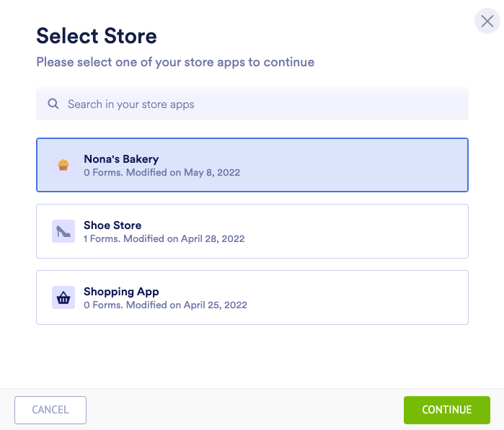This screenshot has width=504, height=430.
Task: Close the Select Store dialog
Action: pos(487,21)
